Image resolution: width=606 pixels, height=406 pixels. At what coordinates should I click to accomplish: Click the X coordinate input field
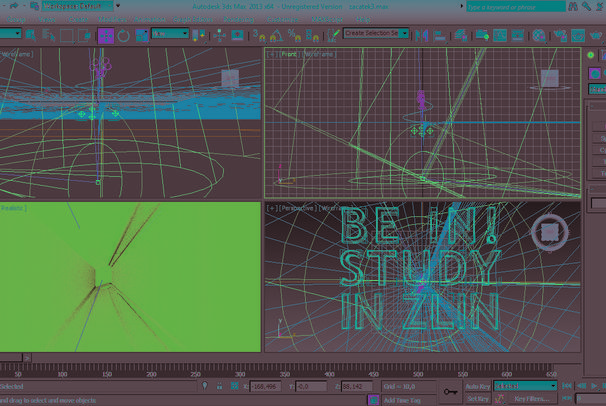pyautogui.click(x=266, y=386)
